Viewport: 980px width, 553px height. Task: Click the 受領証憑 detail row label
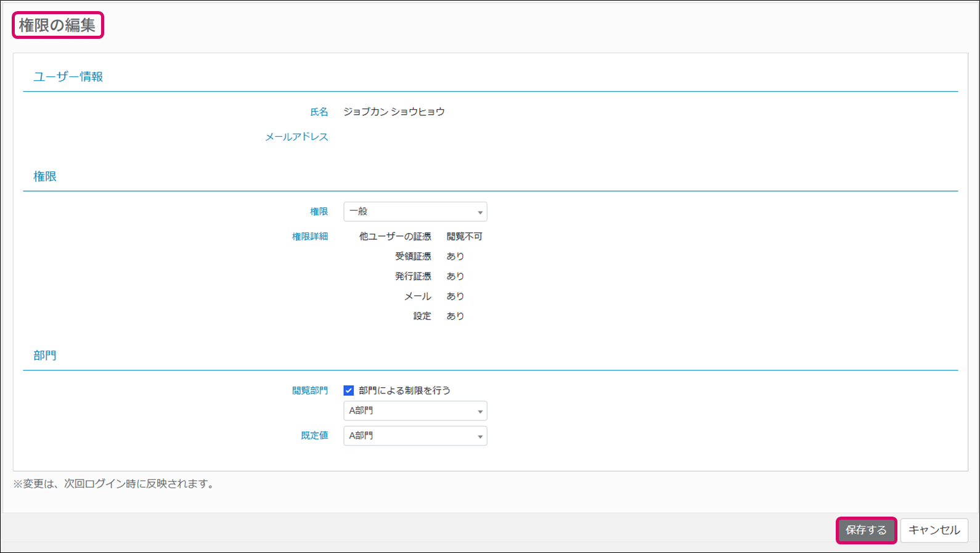413,256
